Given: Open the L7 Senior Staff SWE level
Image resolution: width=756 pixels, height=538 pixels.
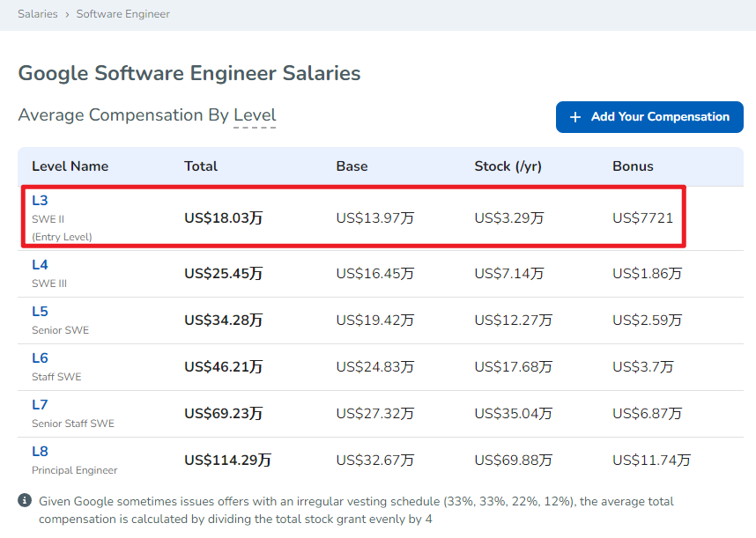Looking at the screenshot, I should (40, 405).
